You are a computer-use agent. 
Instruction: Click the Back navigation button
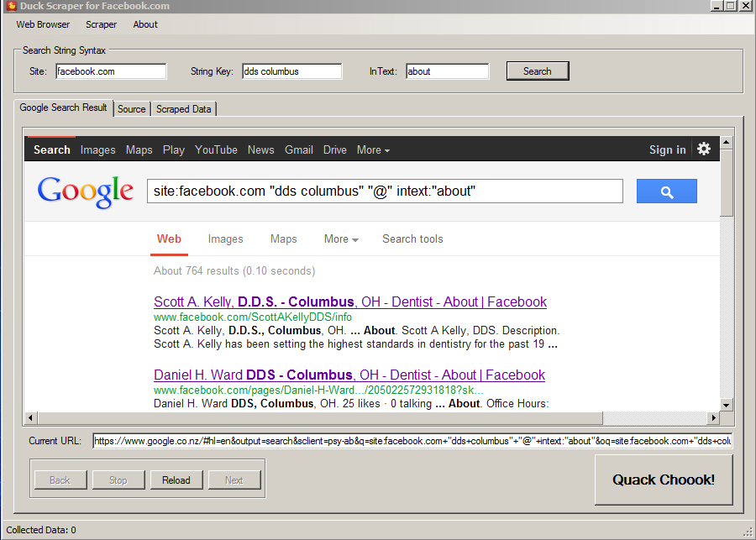pyautogui.click(x=60, y=480)
